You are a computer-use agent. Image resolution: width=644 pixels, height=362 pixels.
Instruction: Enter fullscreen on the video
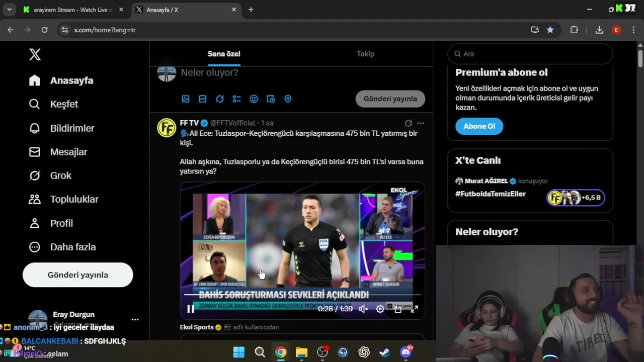coord(415,309)
